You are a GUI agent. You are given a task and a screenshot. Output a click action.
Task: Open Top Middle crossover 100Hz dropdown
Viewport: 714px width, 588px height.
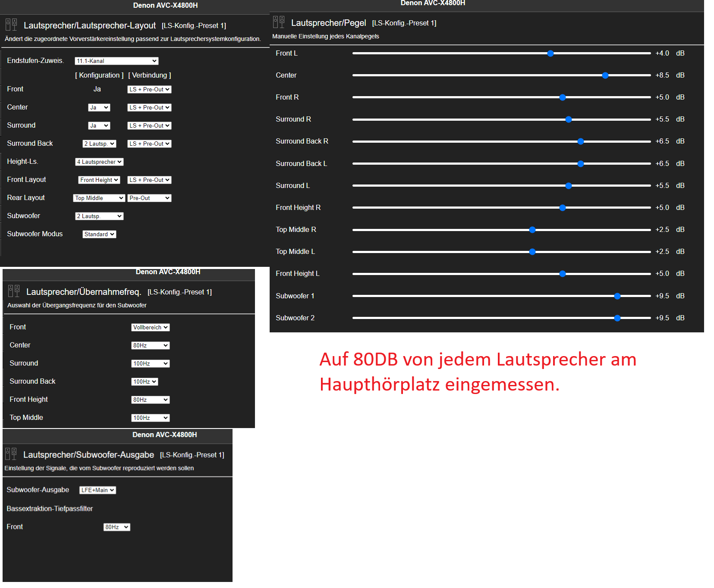pyautogui.click(x=150, y=418)
